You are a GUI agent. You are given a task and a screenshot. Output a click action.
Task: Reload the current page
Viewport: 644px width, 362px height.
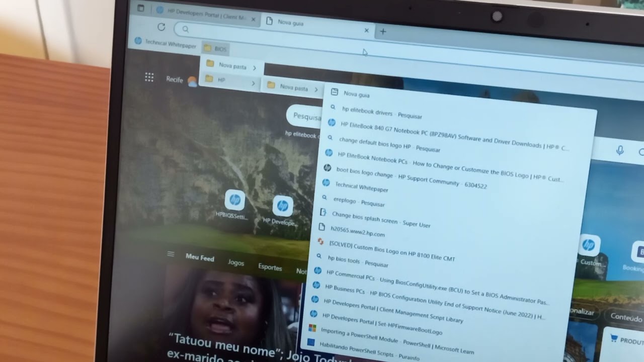click(x=161, y=27)
